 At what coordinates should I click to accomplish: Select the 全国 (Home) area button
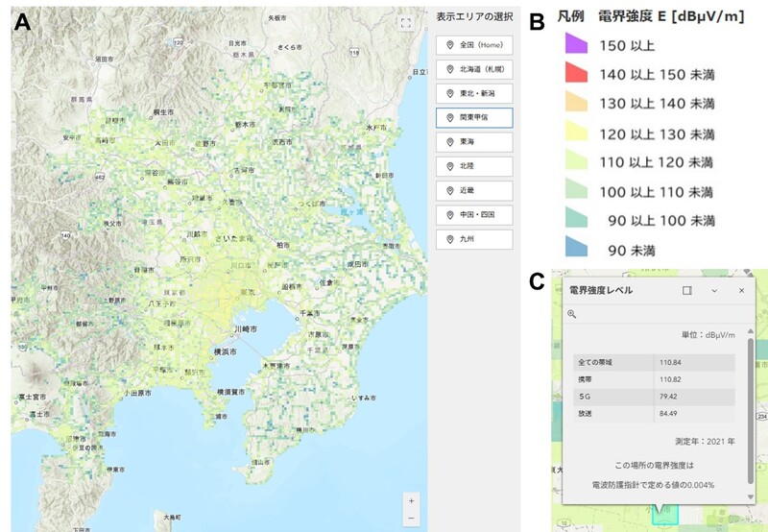[x=474, y=45]
